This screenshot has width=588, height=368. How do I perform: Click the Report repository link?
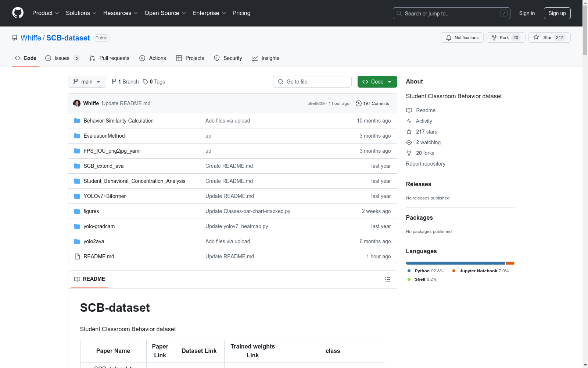tap(426, 164)
